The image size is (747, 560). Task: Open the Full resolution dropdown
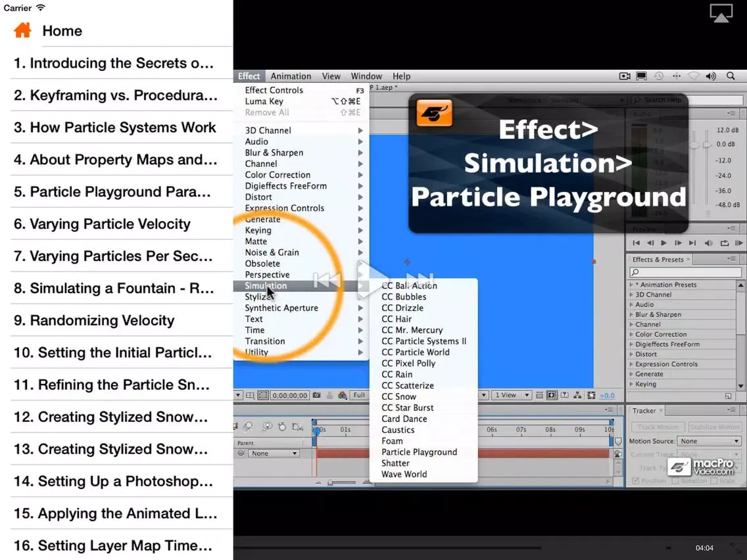(x=361, y=395)
